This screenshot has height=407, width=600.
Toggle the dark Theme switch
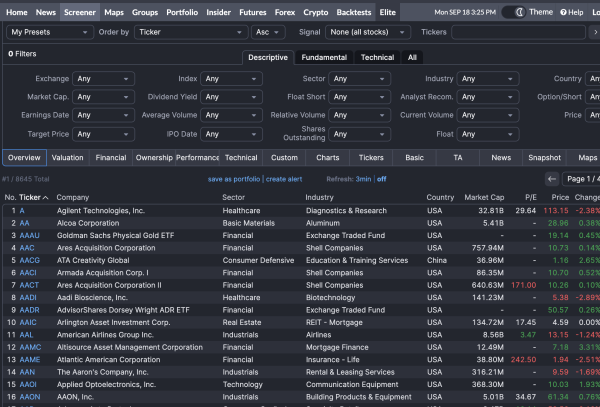tap(512, 12)
